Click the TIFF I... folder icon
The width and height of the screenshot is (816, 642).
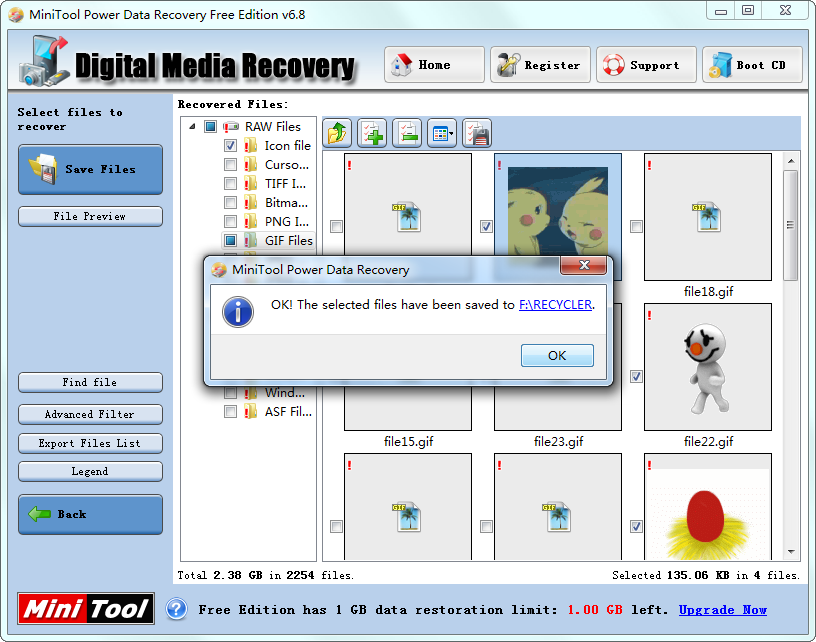[x=250, y=184]
